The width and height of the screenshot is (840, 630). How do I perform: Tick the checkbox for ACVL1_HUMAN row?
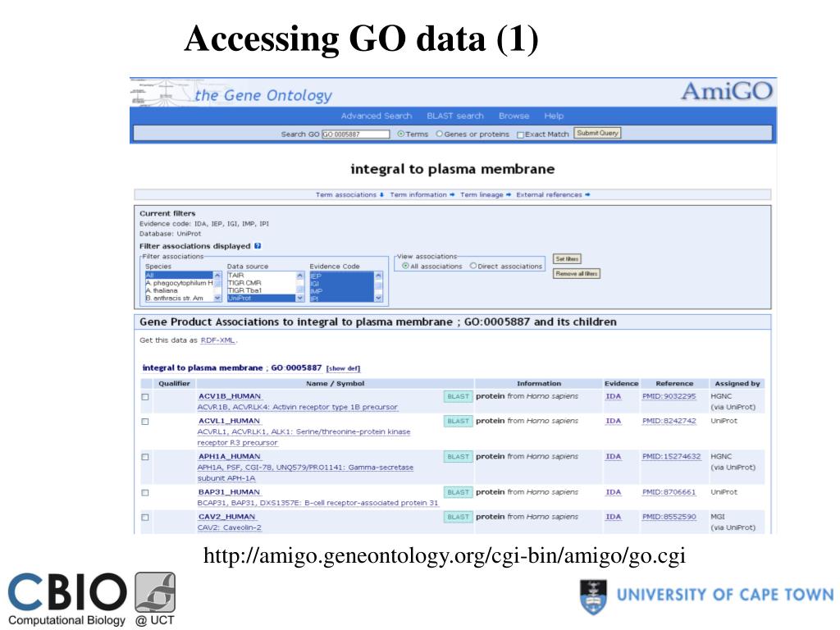coord(145,422)
